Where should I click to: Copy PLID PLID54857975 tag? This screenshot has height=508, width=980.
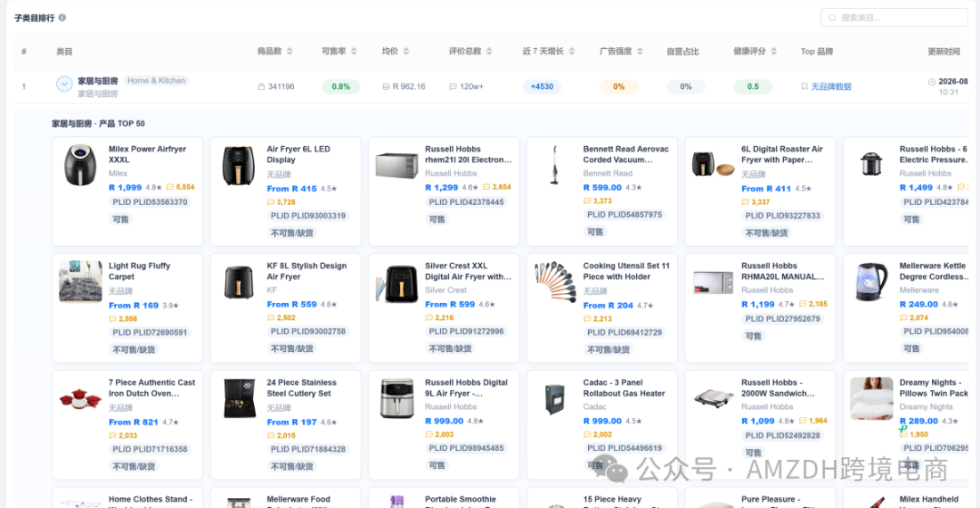[x=624, y=214]
